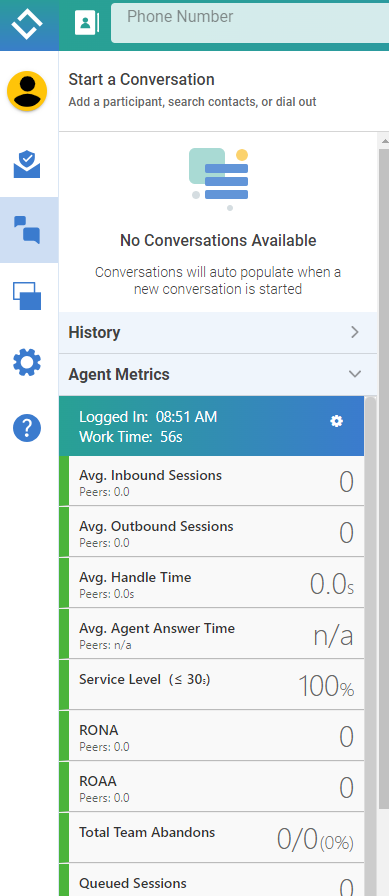
Task: Click the scroll-up arrow of outer scrollbar
Action: pos(384,141)
